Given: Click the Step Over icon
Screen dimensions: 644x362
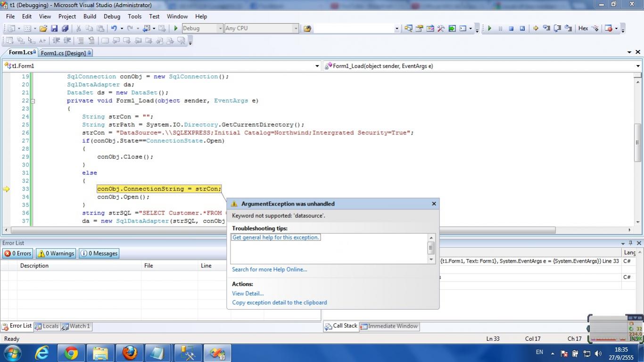Looking at the screenshot, I should (557, 28).
